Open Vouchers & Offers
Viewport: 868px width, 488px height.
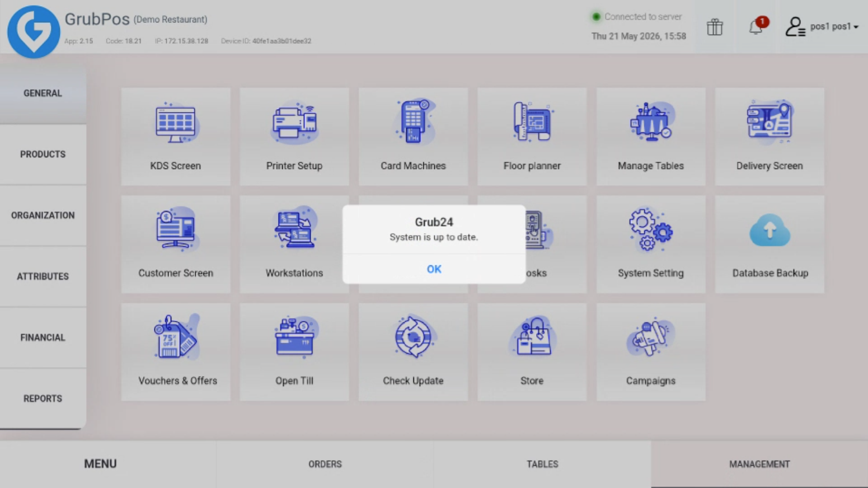[x=176, y=352]
